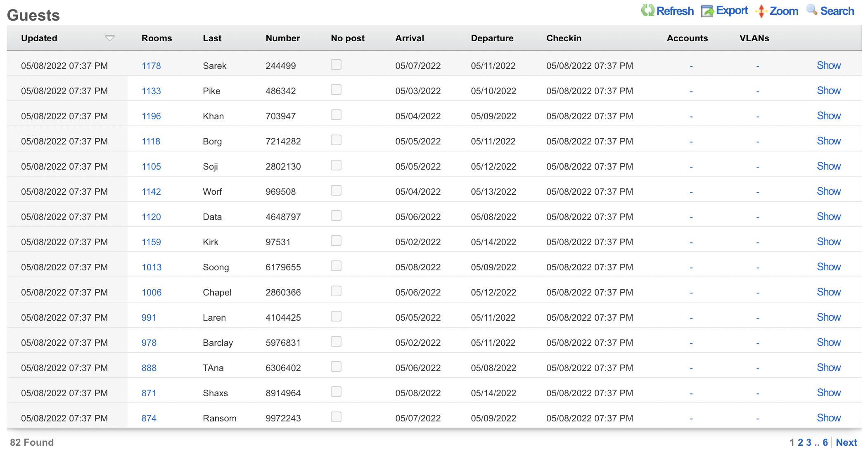The image size is (868, 454).
Task: Open room 1013 link
Action: [x=152, y=267]
